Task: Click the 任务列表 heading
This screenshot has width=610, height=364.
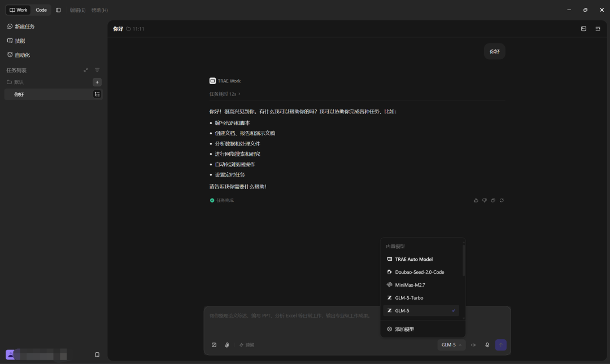Action: [x=16, y=71]
